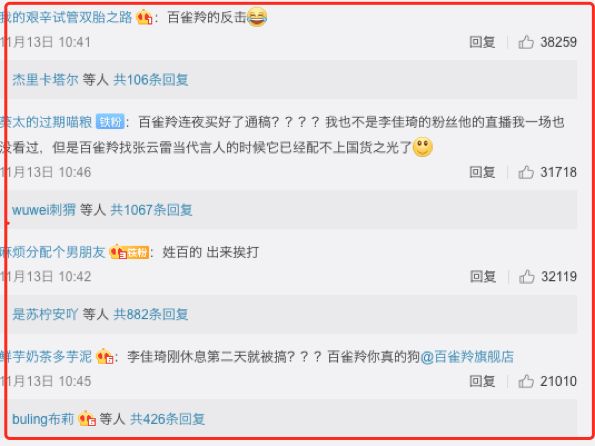Viewport: 595px width, 446px height.
Task: Click crown badge next to buling布莉
Action: pyautogui.click(x=87, y=419)
